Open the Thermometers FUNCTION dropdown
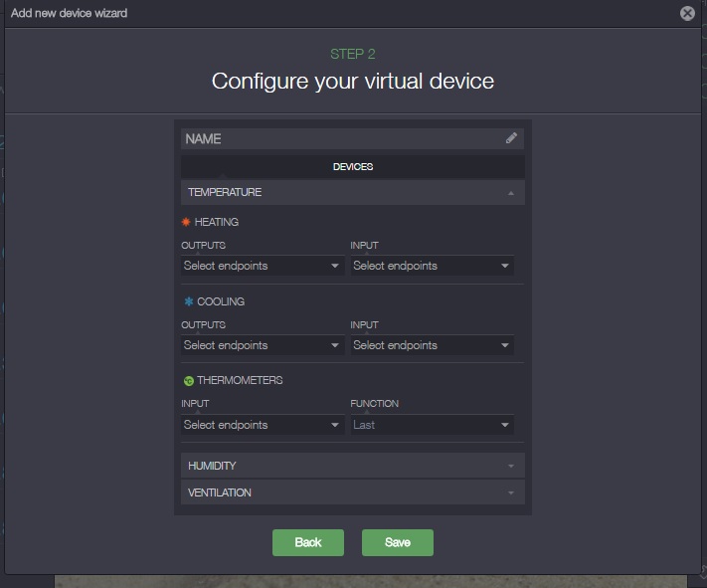Screen dimensions: 707x588 pos(432,425)
